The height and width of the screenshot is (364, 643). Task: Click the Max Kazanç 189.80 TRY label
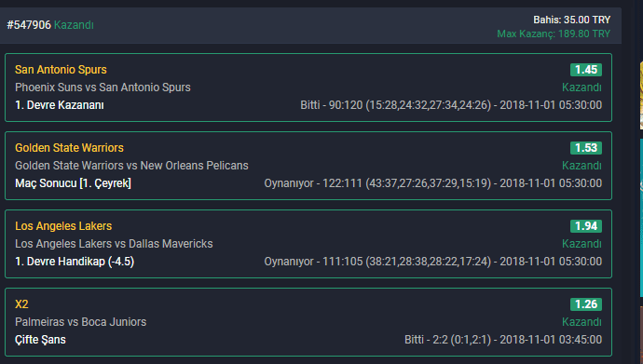pos(554,34)
